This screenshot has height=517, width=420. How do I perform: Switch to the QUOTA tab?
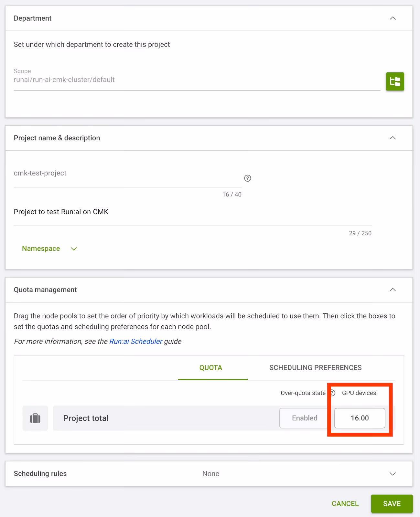pos(211,368)
